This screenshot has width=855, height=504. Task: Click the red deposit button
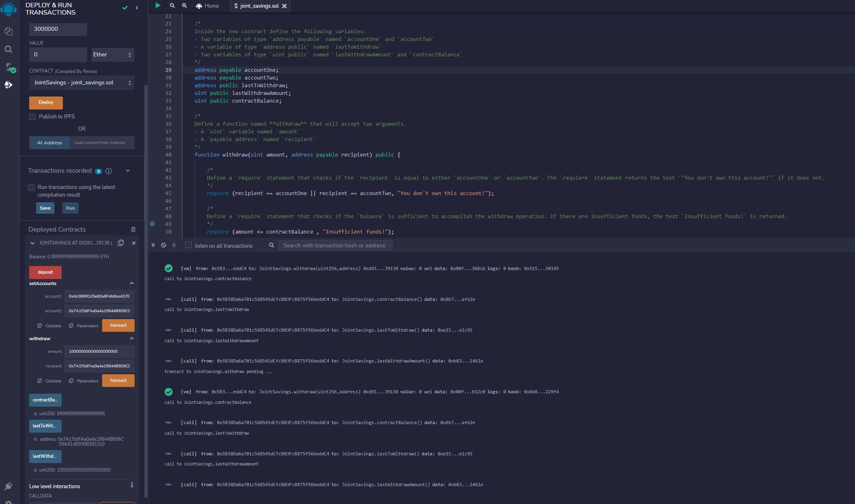45,272
